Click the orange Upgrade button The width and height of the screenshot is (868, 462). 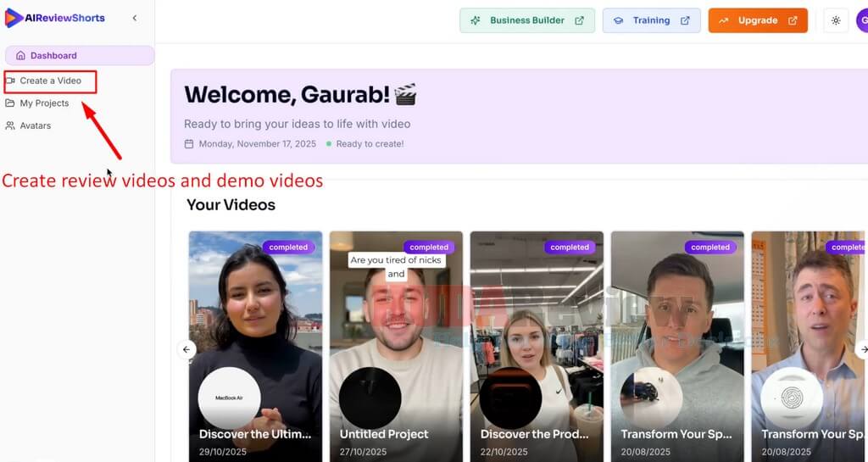pyautogui.click(x=758, y=20)
